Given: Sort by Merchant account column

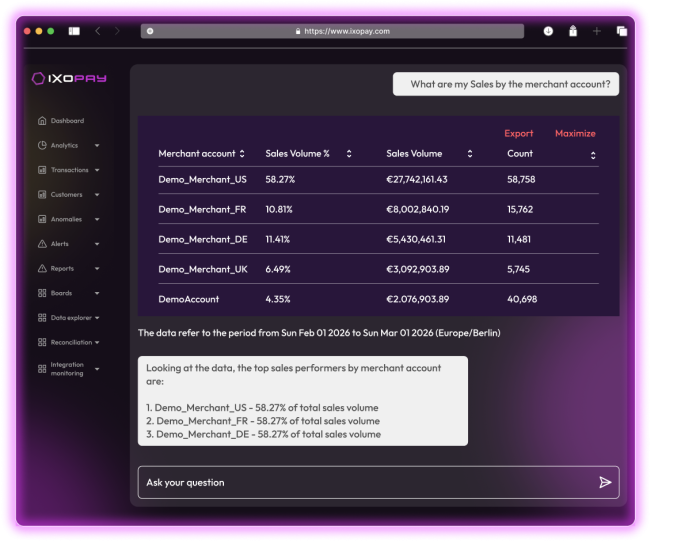Looking at the screenshot, I should pos(242,154).
